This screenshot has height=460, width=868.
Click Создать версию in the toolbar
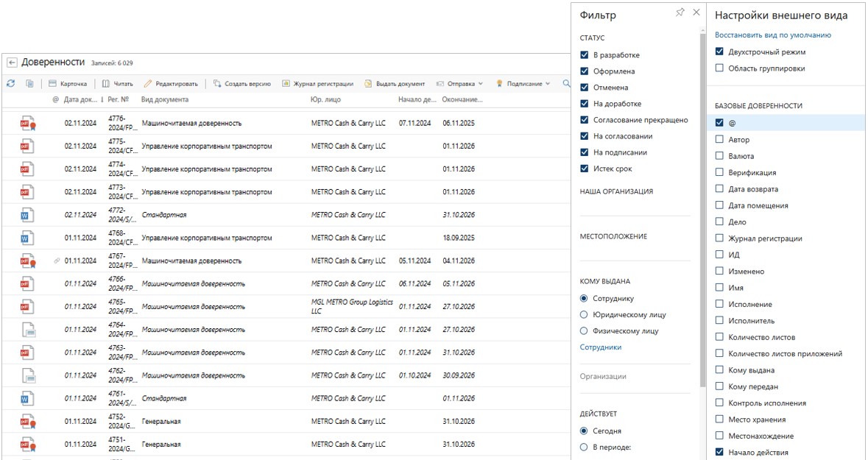pyautogui.click(x=241, y=84)
